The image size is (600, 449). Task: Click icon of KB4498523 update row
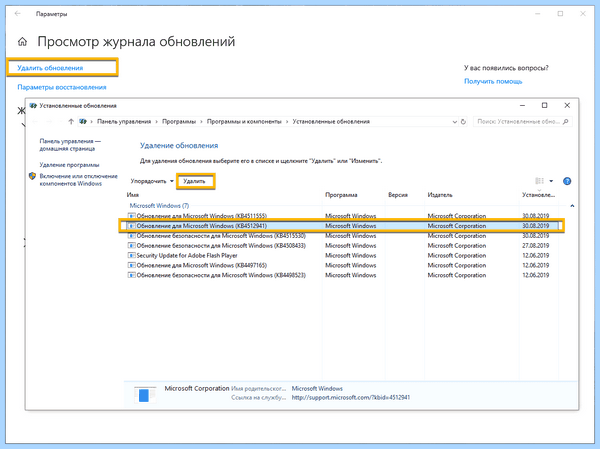pos(131,275)
